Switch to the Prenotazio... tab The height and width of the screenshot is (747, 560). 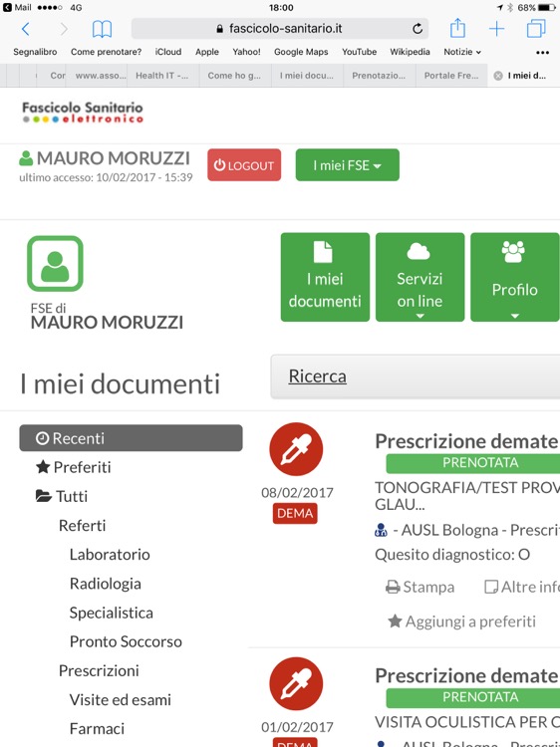coord(379,76)
